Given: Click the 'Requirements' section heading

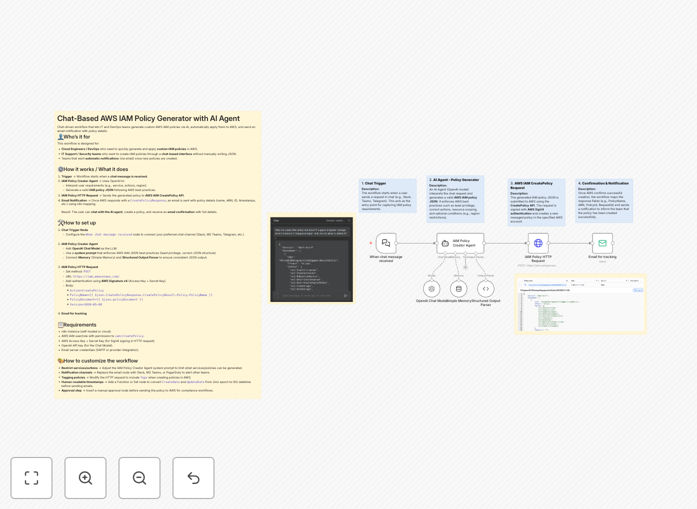Looking at the screenshot, I should pyautogui.click(x=77, y=325).
